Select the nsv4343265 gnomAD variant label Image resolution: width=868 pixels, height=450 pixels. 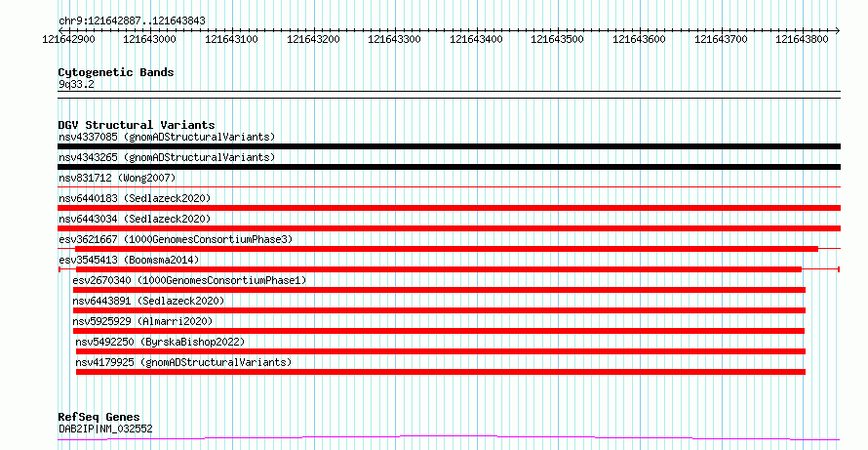[167, 157]
